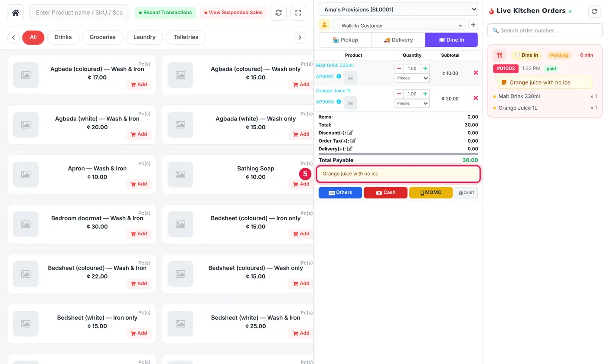The image size is (607, 364).
Task: Show All product categories
Action: [x=33, y=37]
